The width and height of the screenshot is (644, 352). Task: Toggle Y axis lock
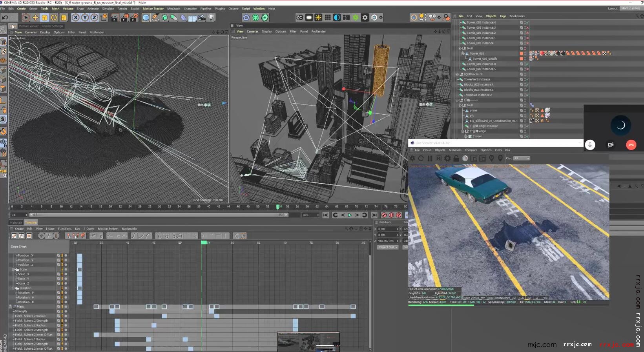pyautogui.click(x=85, y=17)
